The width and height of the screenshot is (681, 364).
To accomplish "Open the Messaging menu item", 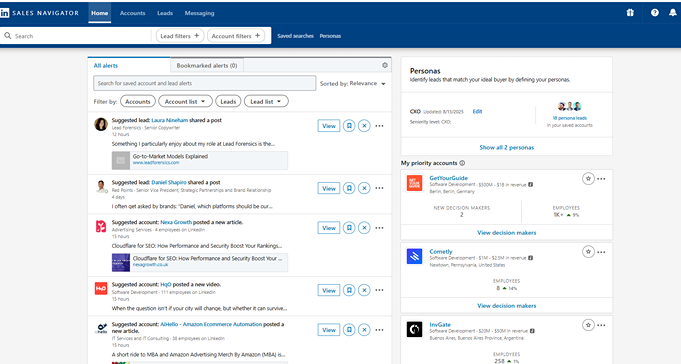I will 199,13.
